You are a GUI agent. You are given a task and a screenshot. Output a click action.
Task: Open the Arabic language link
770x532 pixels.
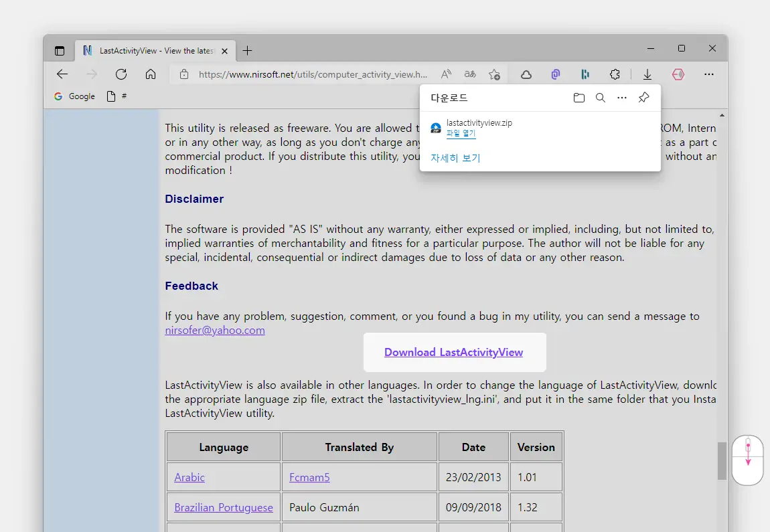[189, 477]
